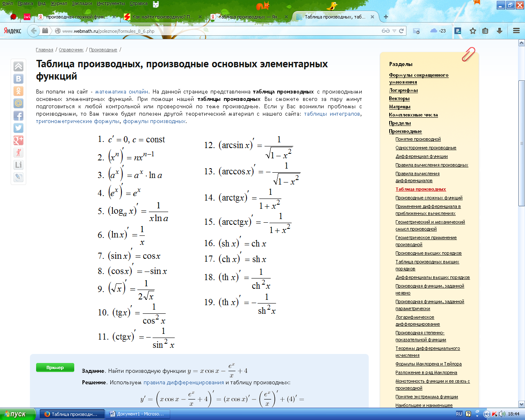Open the 'таблицы интегралов' link

pyautogui.click(x=332, y=114)
